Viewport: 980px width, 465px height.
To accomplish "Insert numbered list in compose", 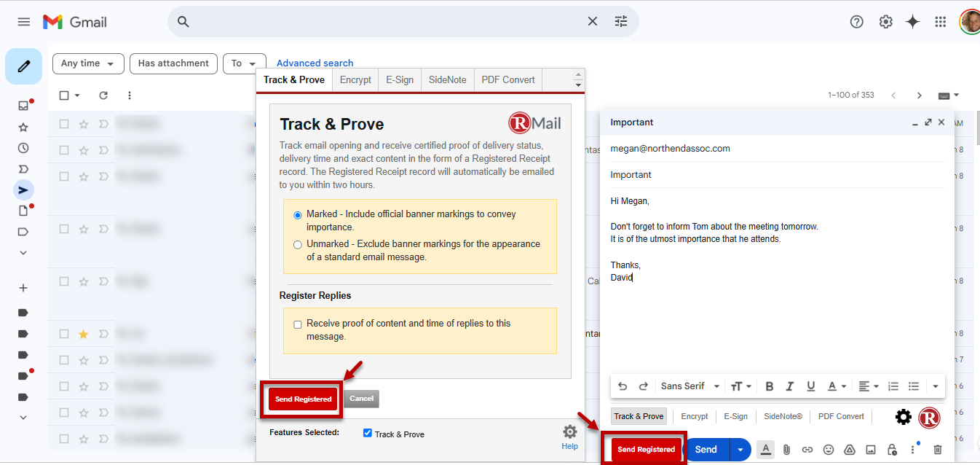I will 893,386.
